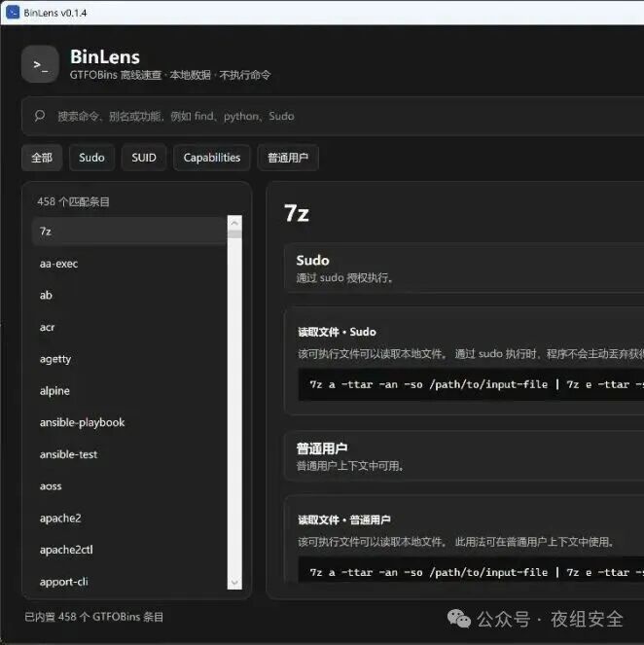Open the apache2 entry

coord(129,519)
